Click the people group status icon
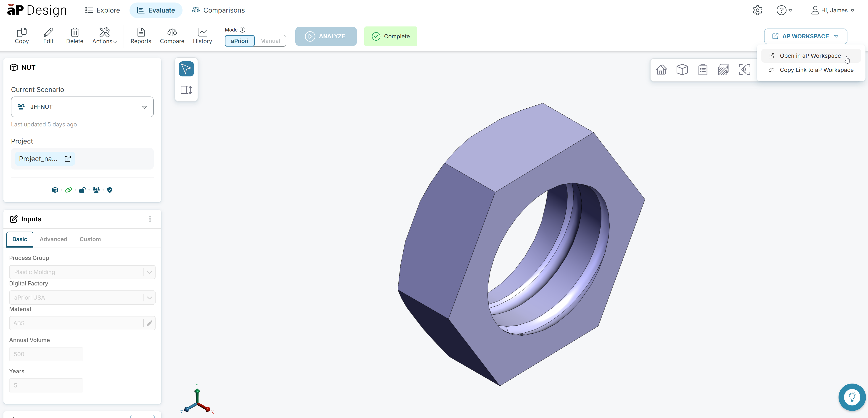Image resolution: width=868 pixels, height=418 pixels. (96, 190)
